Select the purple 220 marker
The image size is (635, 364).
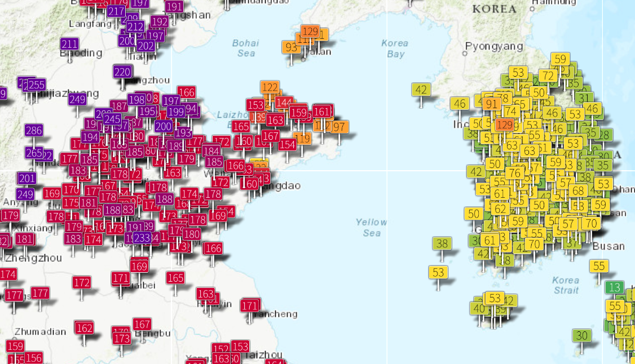(122, 72)
